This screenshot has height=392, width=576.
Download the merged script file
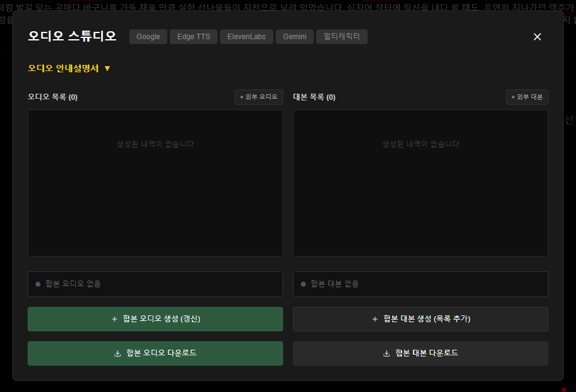click(420, 353)
